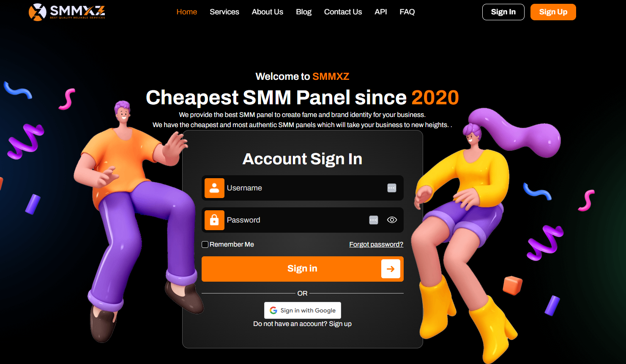This screenshot has width=626, height=364.
Task: Open the Blog navigation link
Action: click(x=304, y=12)
